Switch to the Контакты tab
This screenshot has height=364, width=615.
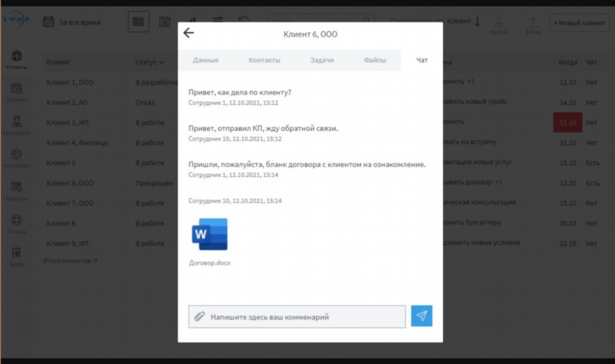pos(264,60)
